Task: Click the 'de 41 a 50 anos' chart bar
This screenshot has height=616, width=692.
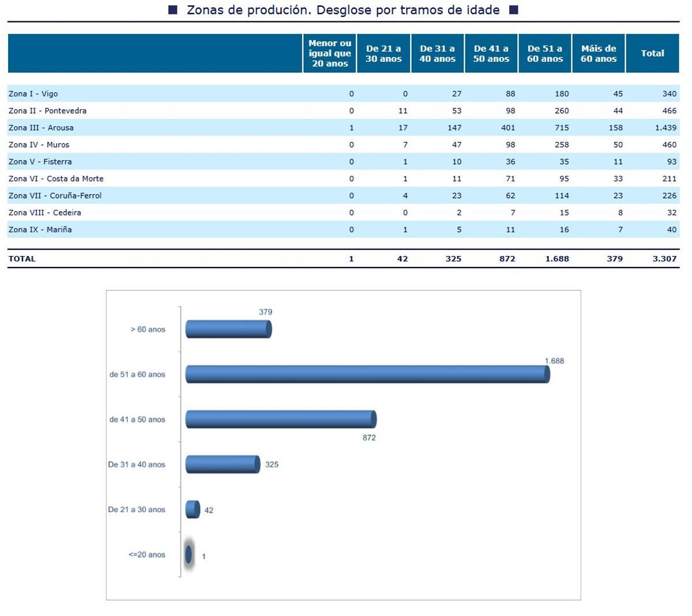Action: click(x=280, y=419)
